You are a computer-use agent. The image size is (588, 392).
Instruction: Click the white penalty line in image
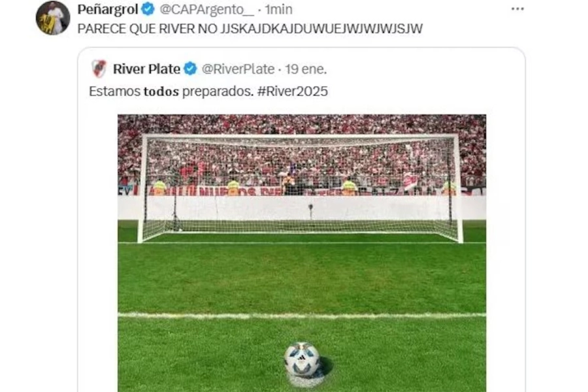302,316
